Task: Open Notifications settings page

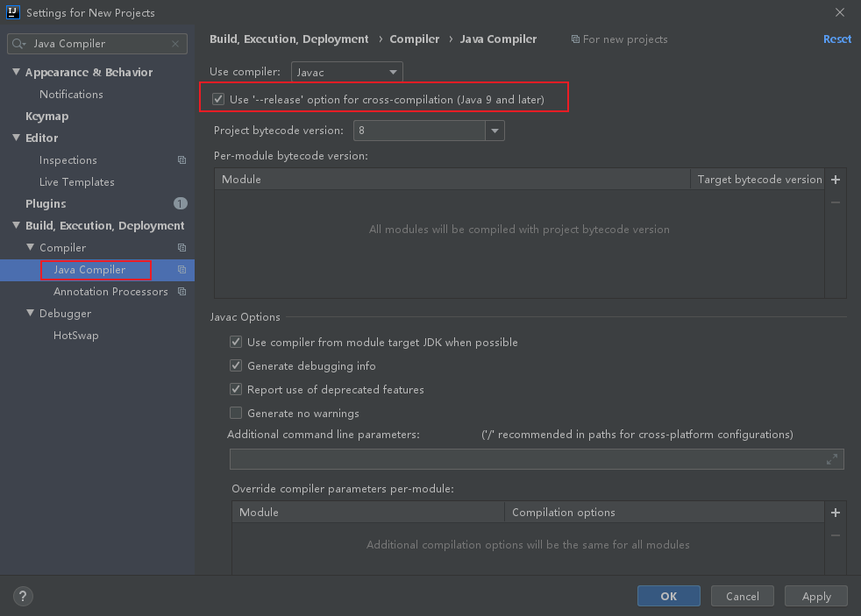Action: (71, 95)
